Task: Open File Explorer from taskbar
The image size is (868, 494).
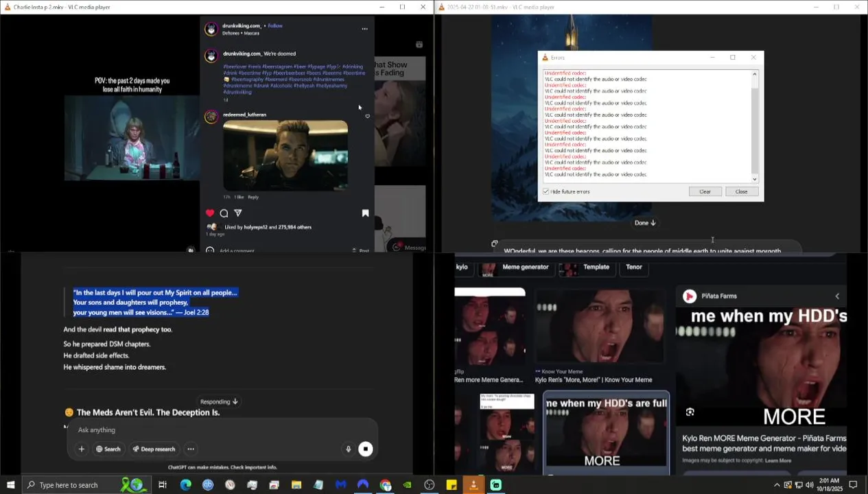Action: click(296, 484)
